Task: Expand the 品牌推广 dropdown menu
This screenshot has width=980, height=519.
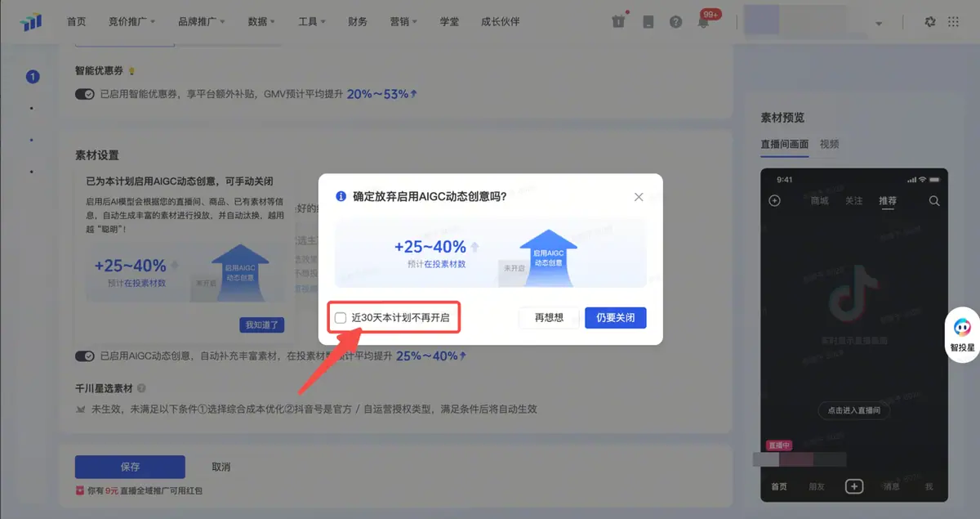Action: tap(201, 22)
